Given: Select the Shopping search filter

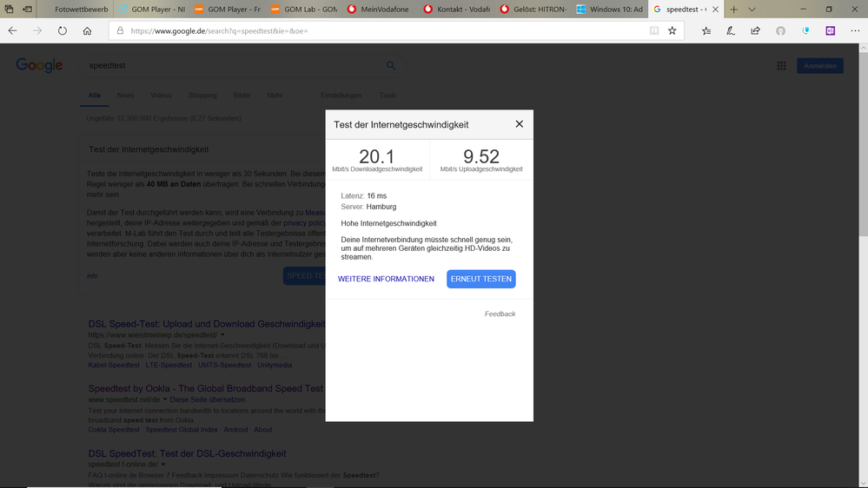Looking at the screenshot, I should [202, 96].
